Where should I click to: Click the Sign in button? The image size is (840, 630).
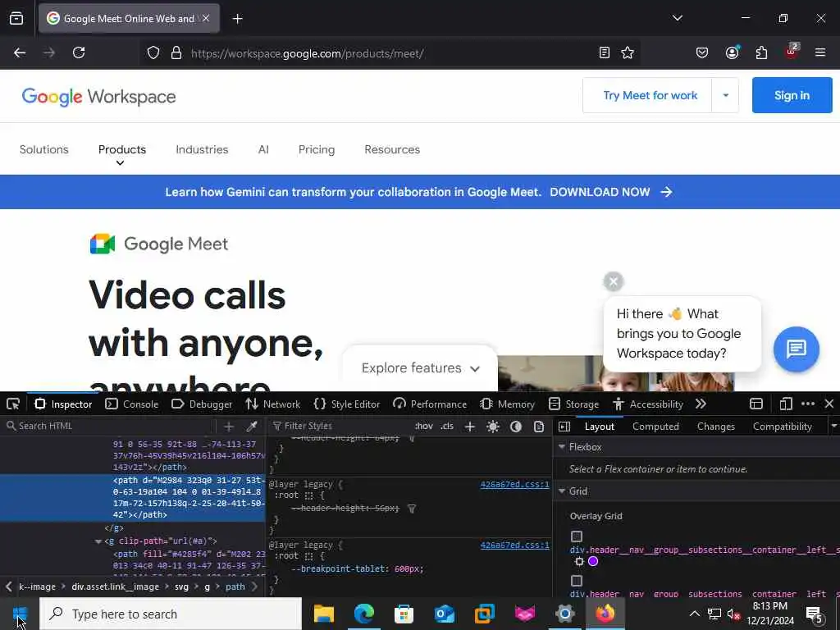[x=792, y=95]
